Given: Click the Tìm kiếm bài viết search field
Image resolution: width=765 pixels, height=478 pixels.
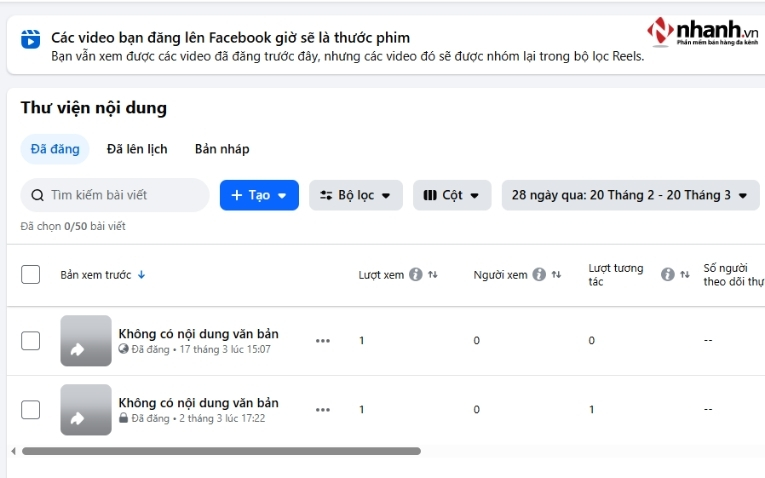Looking at the screenshot, I should [x=115, y=195].
